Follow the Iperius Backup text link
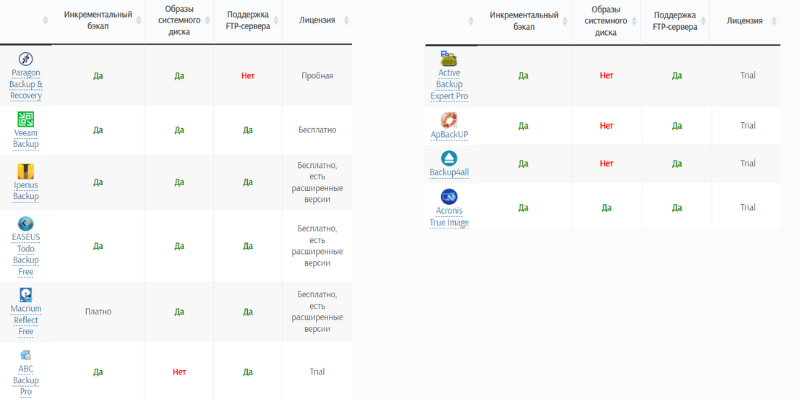800x400 pixels. [26, 190]
